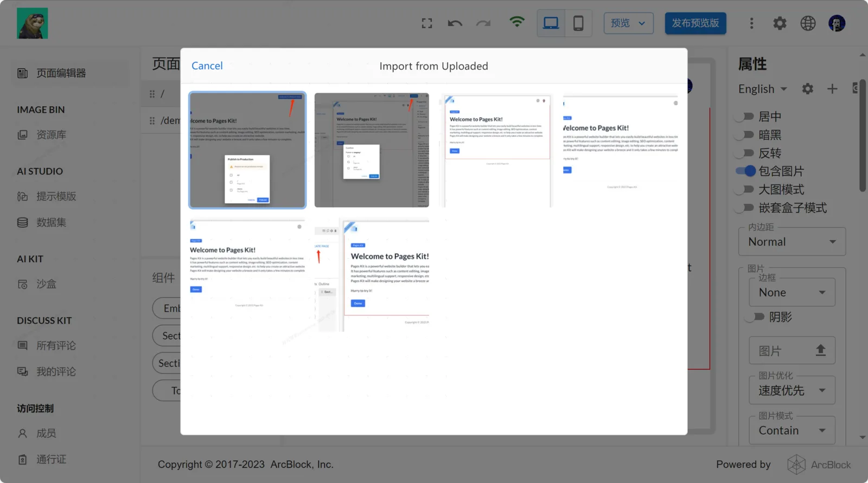The width and height of the screenshot is (868, 483).
Task: Switch to mobile view icon
Action: click(578, 23)
